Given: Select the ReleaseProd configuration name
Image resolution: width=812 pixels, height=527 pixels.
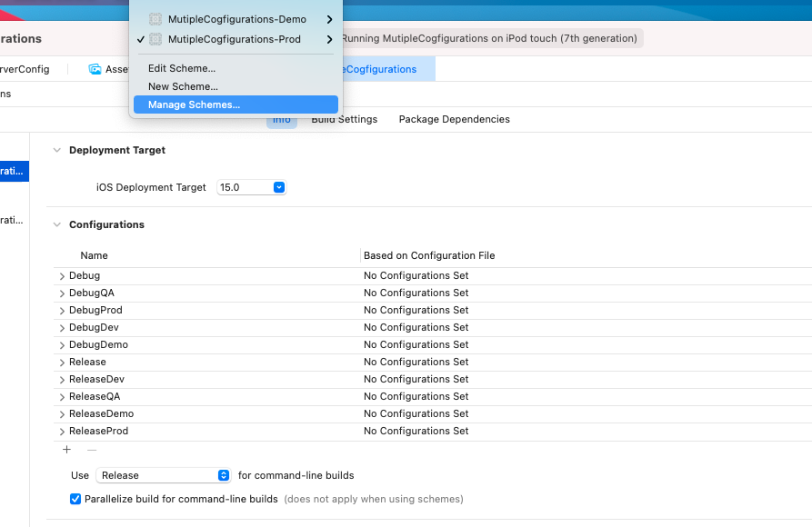Looking at the screenshot, I should click(98, 431).
